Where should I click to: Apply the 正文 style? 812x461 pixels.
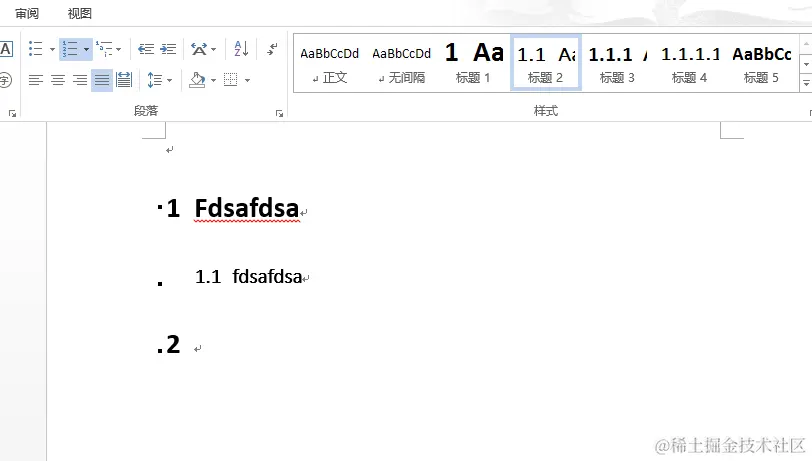329,63
